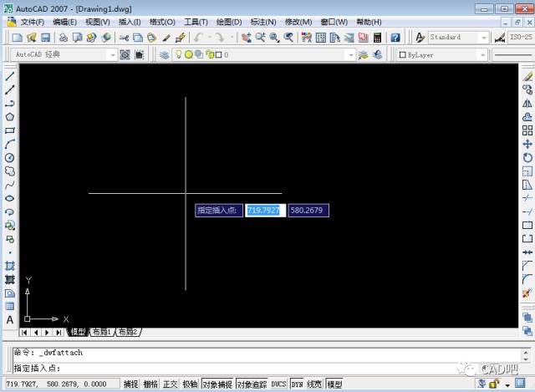Toggle 正交 ortho mode in status bar
The width and height of the screenshot is (535, 392).
tap(171, 384)
